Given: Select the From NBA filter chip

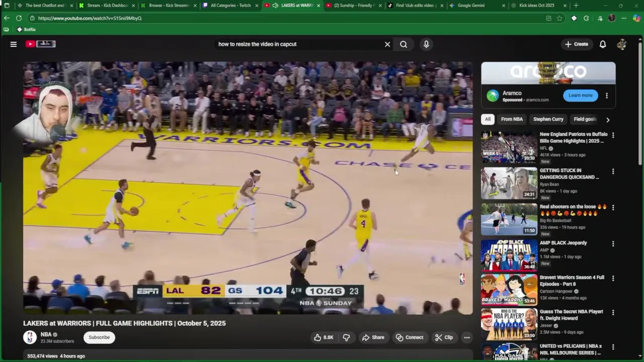Looking at the screenshot, I should point(512,119).
